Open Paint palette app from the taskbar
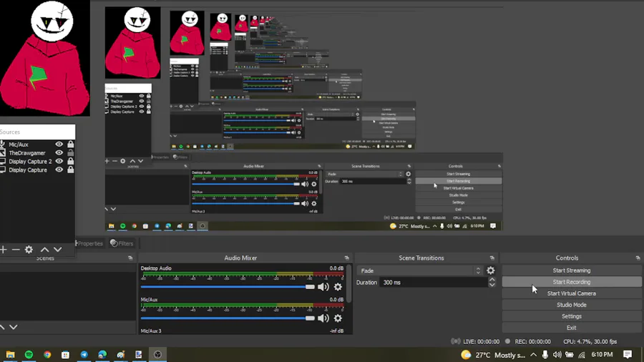 tap(120, 355)
